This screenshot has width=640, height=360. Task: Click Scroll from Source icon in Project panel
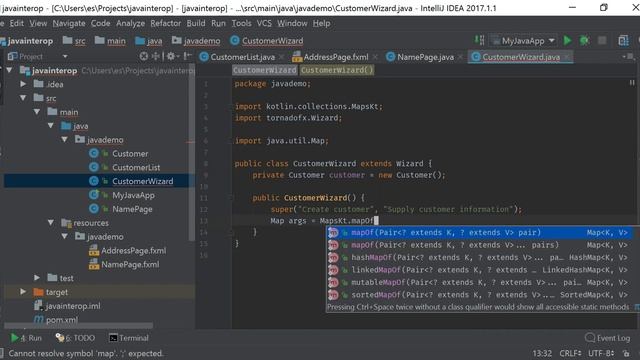coord(144,56)
